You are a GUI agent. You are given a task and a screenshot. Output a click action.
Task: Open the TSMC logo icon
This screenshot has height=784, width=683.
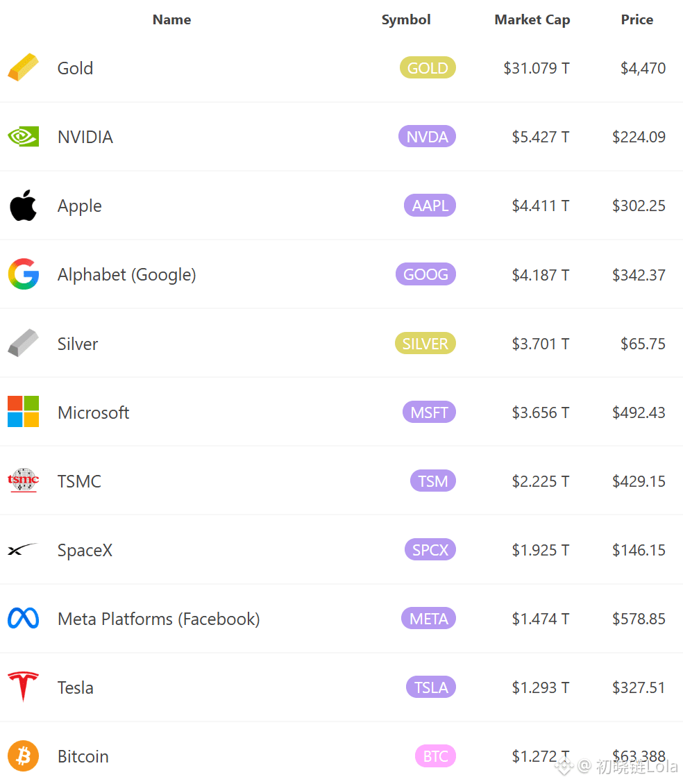(23, 481)
